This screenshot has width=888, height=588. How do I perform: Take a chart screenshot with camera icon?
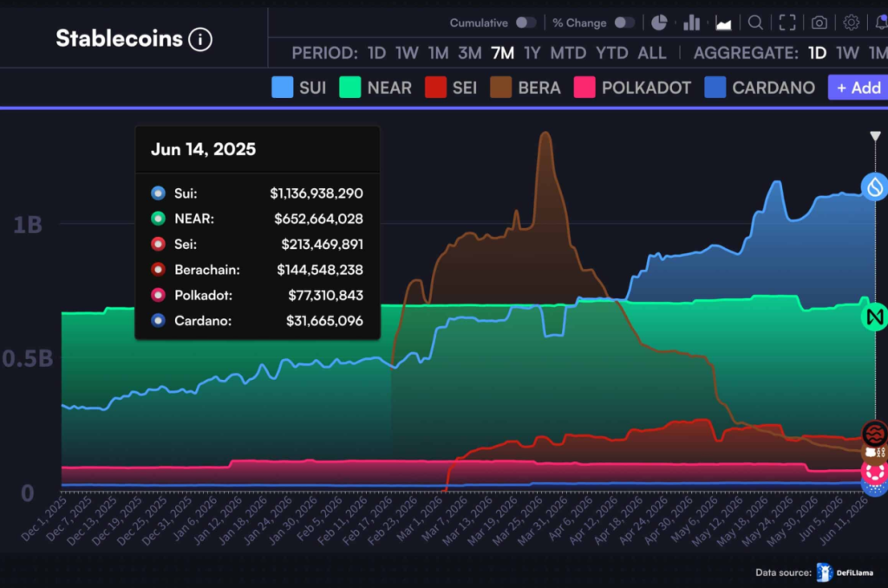[819, 23]
